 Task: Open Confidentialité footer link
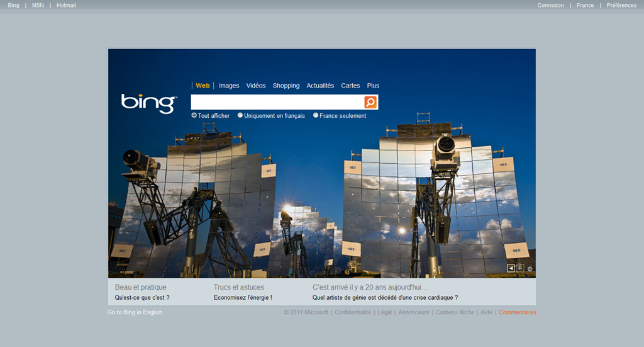click(x=353, y=312)
